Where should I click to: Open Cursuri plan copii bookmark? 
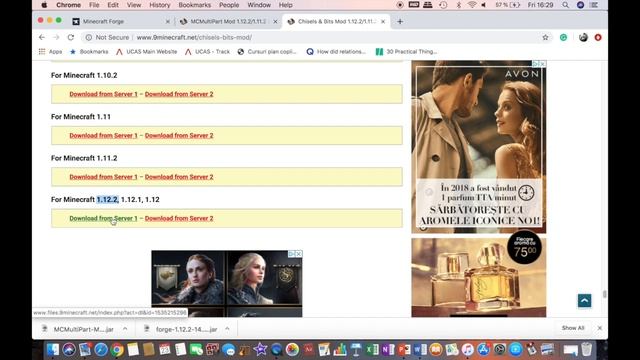pos(267,51)
